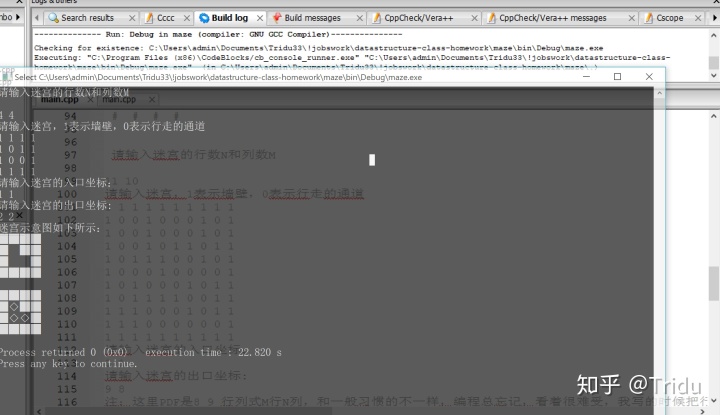The width and height of the screenshot is (720, 415).
Task: Click the console window title bar icon
Action: click(6, 77)
